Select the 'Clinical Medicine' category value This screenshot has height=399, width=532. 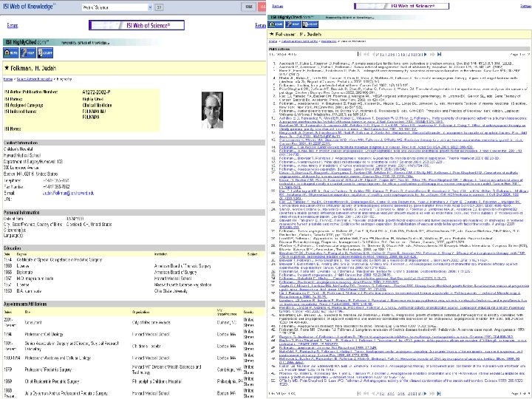tap(97, 105)
